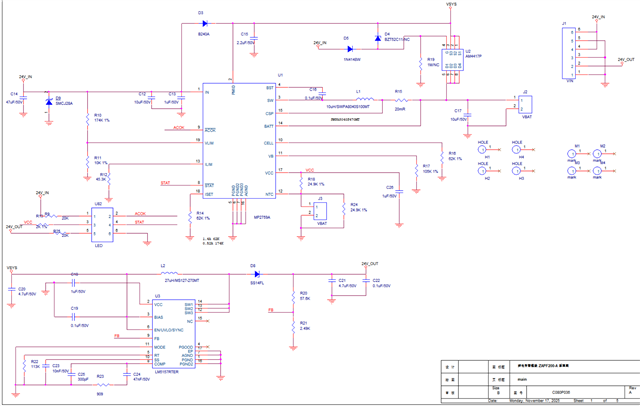Select the D5 1N4148W diode symbol
This screenshot has height=406, width=640.
point(350,49)
